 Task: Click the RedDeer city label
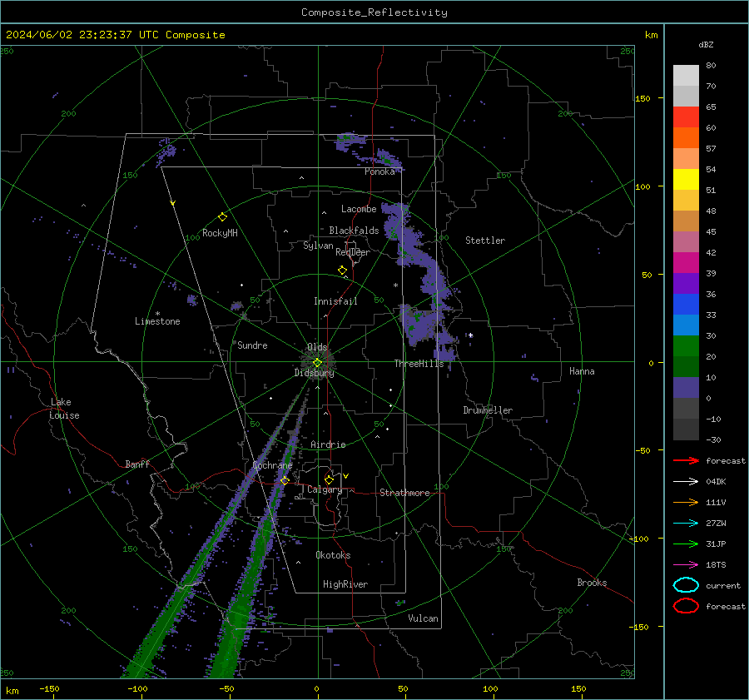coord(353,252)
